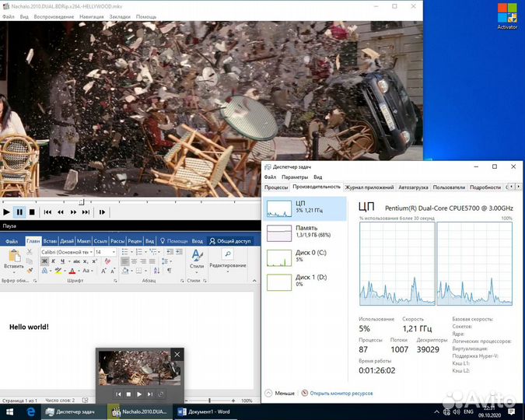Image resolution: width=525 pixels, height=420 pixels.
Task: Click Pause button in the media player
Action: (19, 212)
